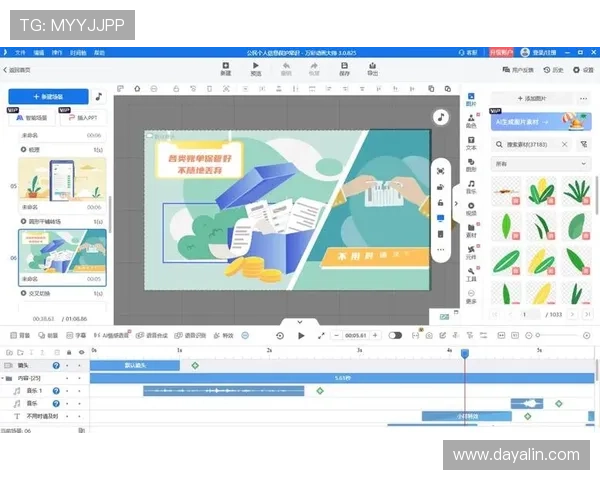Image resolution: width=600 pixels, height=480 pixels.
Task: Click the 导出 (Export) toolbar icon
Action: coord(372,68)
